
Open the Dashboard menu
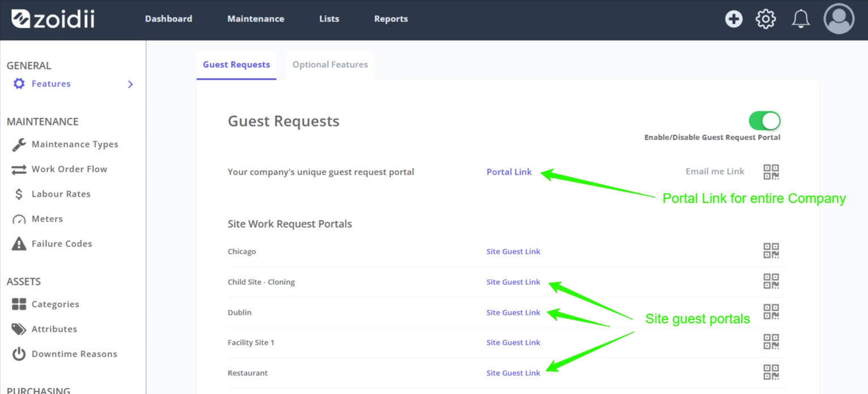point(169,19)
